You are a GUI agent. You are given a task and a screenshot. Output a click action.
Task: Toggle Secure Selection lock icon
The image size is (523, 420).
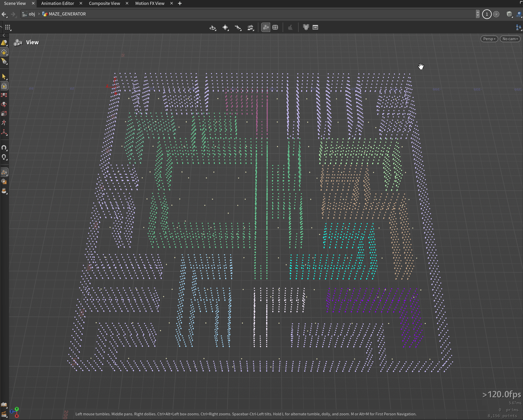click(4, 86)
